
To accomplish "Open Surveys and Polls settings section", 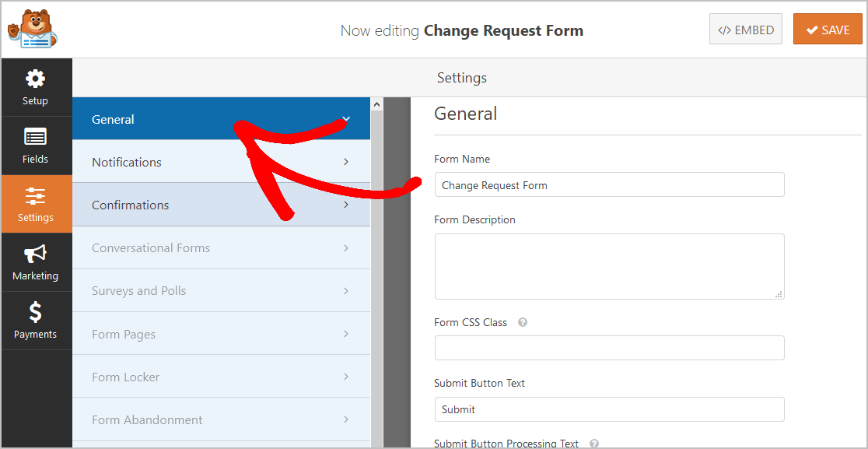I will [221, 291].
